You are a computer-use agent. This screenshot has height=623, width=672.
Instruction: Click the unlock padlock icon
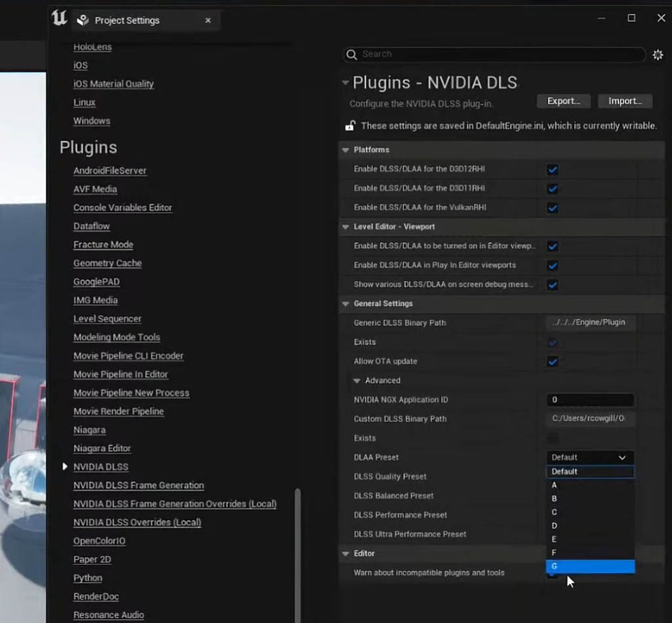pyautogui.click(x=350, y=125)
